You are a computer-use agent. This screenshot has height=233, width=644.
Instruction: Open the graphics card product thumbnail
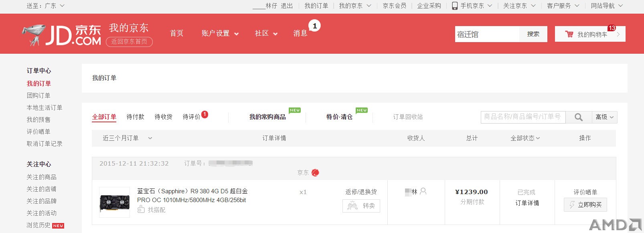[x=115, y=203]
